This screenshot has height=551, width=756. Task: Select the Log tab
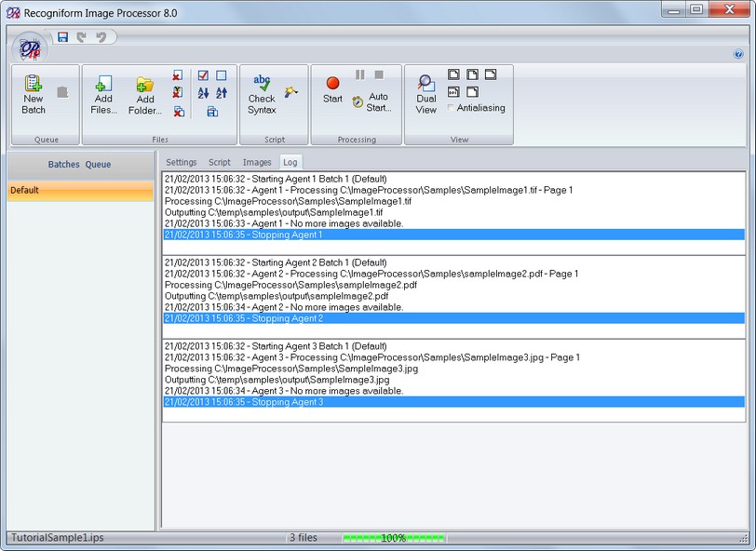290,163
